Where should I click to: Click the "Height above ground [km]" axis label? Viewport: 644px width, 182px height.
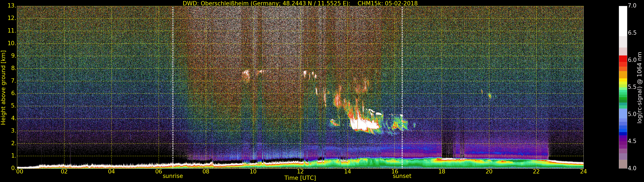point(3,88)
